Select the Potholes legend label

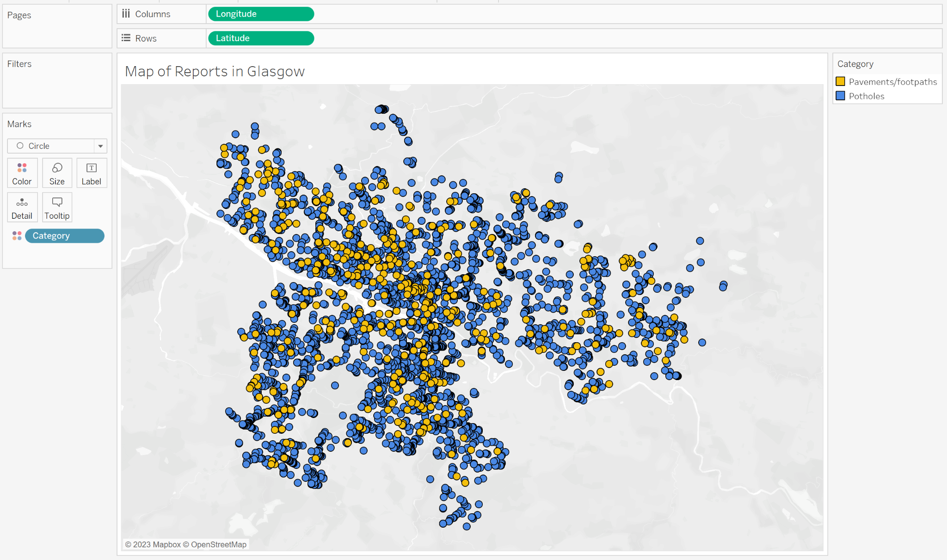pos(866,96)
